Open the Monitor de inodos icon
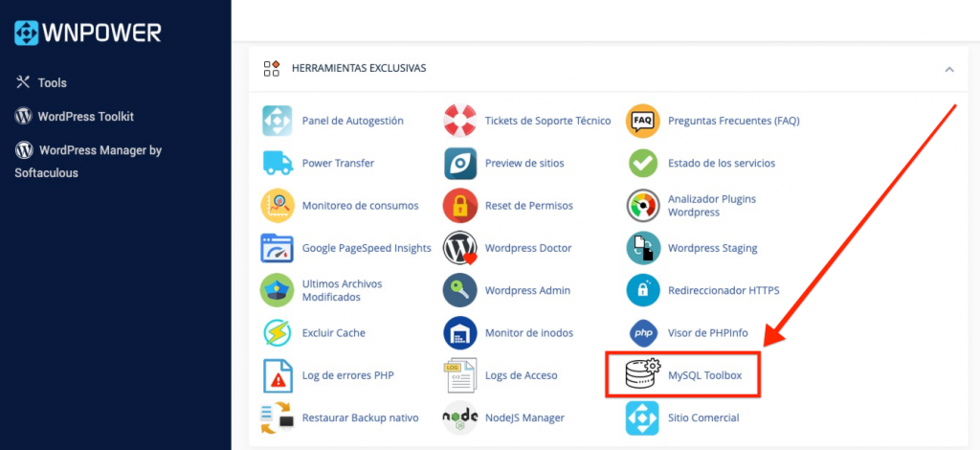 [460, 332]
